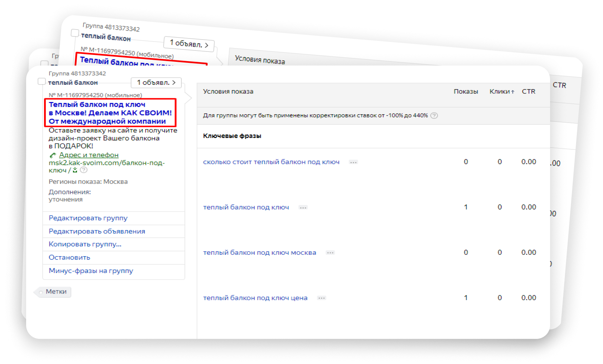Choose 'Редактировать группу' from the group actions
This screenshot has height=364, width=603.
(x=88, y=218)
